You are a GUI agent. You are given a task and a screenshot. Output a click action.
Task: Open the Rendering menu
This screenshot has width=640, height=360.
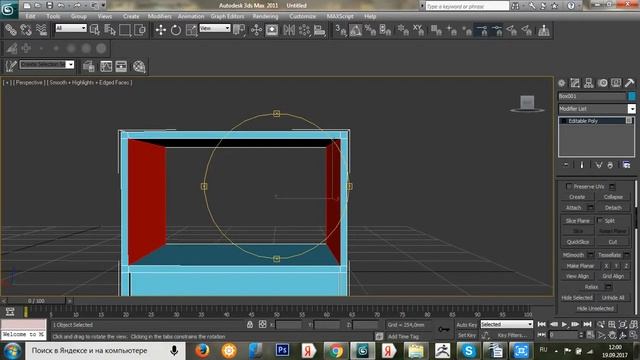pos(265,16)
